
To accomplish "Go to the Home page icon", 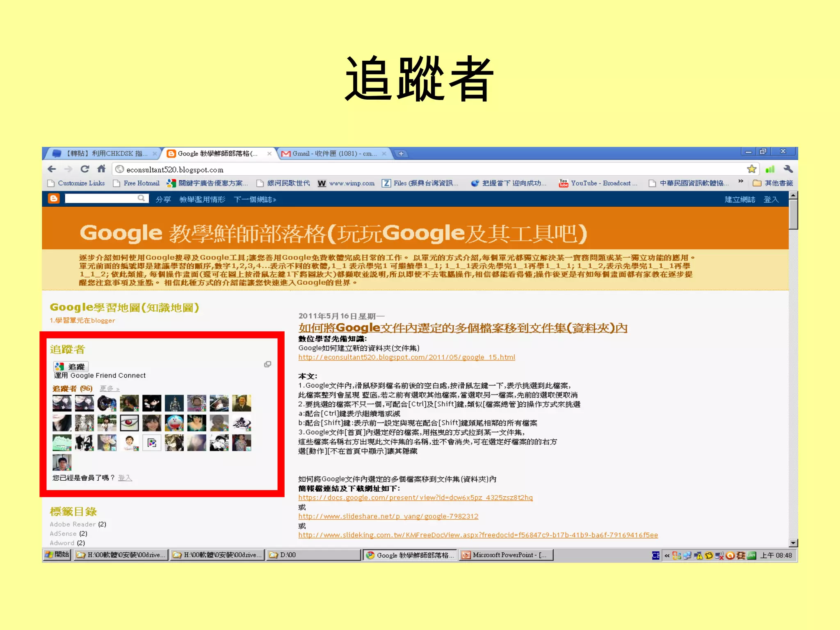I will pos(102,169).
